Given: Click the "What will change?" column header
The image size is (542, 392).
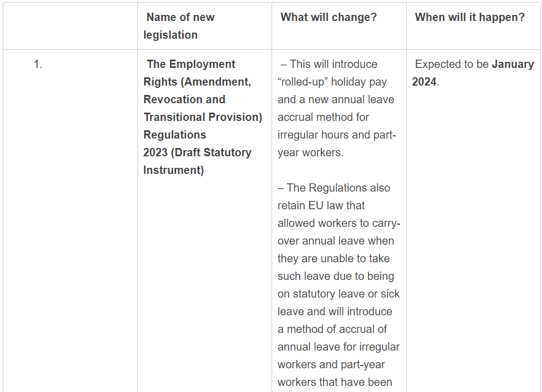Looking at the screenshot, I should pyautogui.click(x=328, y=17).
